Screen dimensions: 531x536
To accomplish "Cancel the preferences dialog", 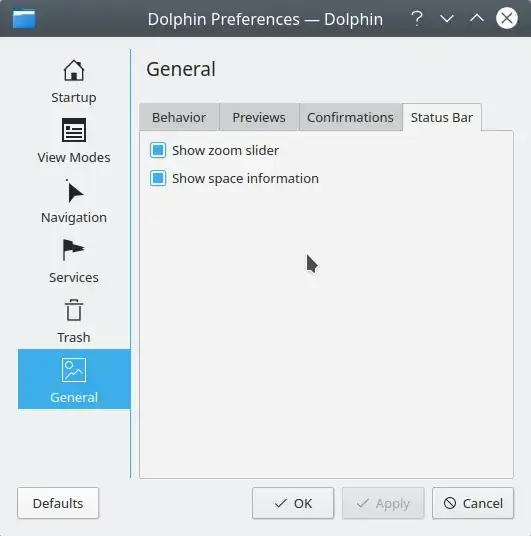I will click(x=473, y=503).
